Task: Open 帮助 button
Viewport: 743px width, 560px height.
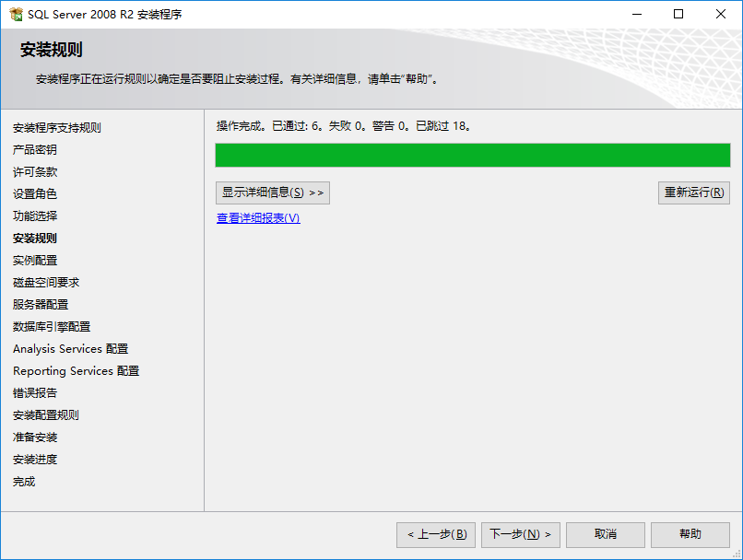Action: (x=690, y=535)
